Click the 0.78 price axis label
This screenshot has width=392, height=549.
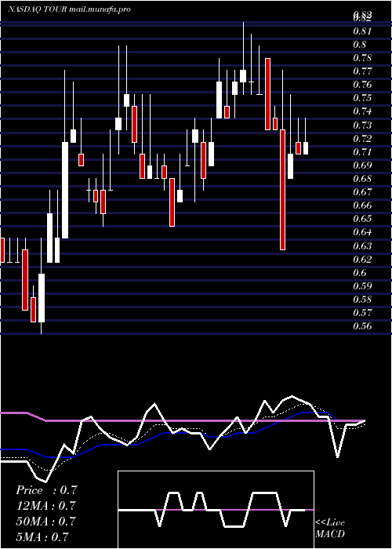361,58
